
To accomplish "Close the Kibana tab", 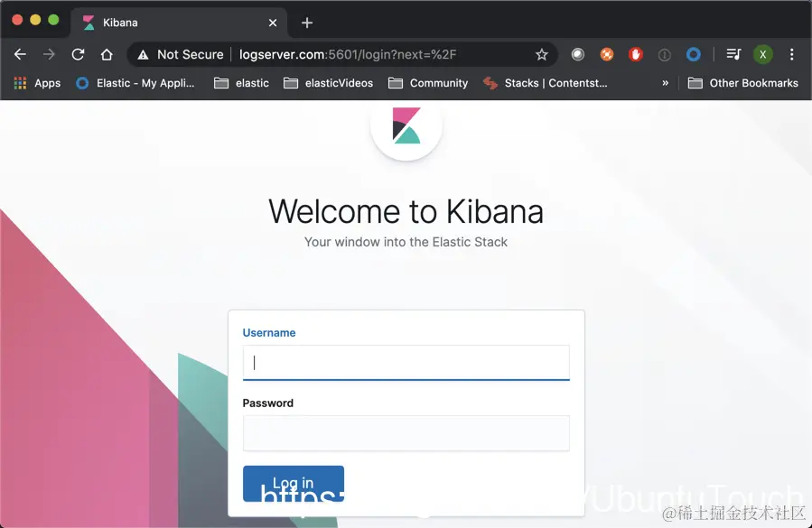I will tap(273, 23).
